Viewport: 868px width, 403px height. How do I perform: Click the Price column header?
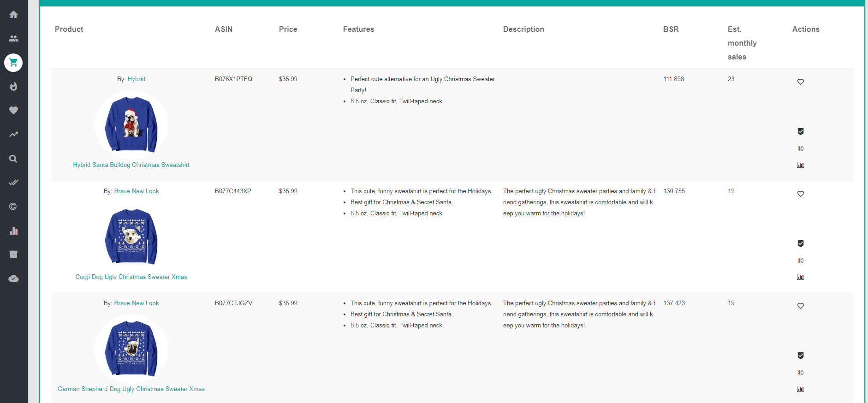tap(288, 29)
